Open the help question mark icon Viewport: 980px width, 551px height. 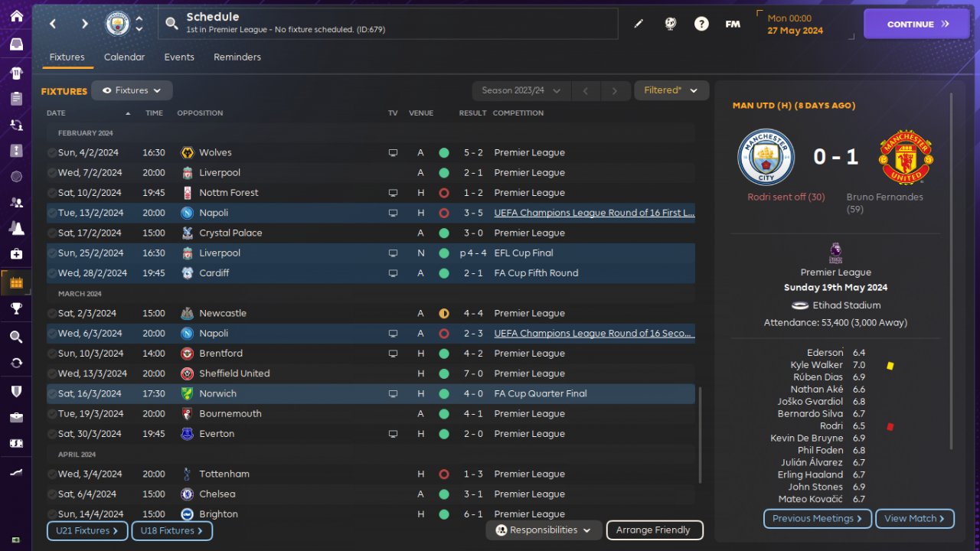(701, 24)
